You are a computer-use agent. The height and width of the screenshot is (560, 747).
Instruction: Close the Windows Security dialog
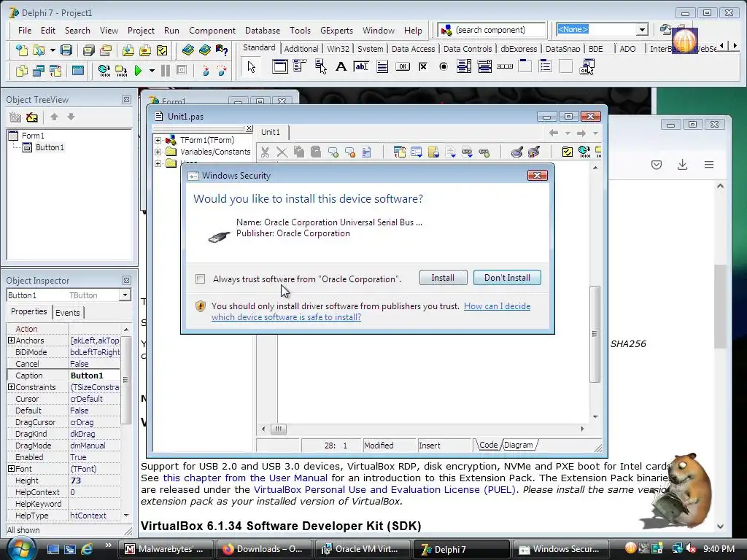click(538, 175)
